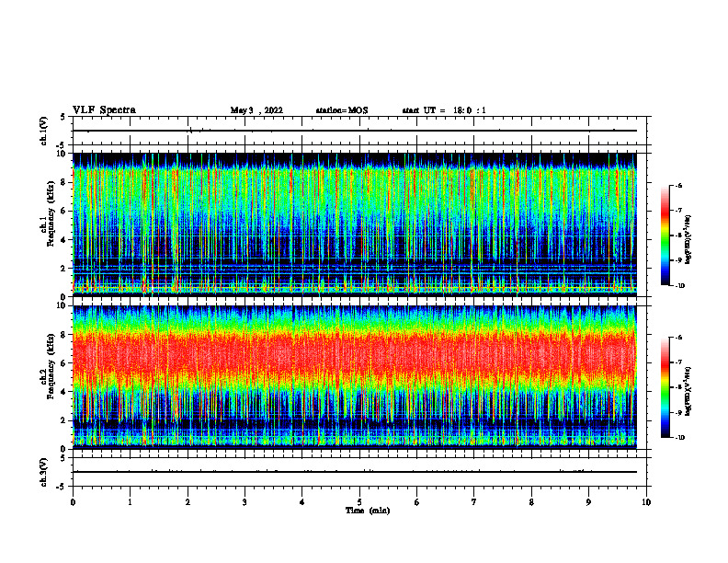Click the "8" kHz tick of ch.1 spectrogram
This screenshot has height=563, width=728.
[x=63, y=182]
